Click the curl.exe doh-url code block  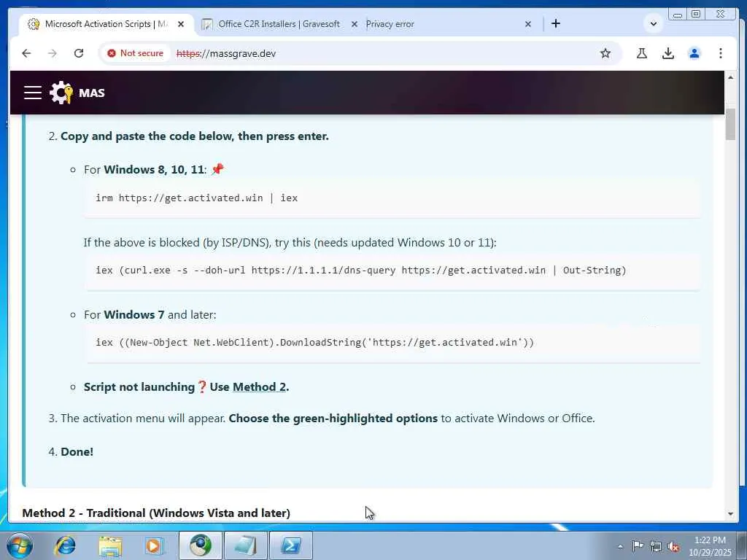392,271
